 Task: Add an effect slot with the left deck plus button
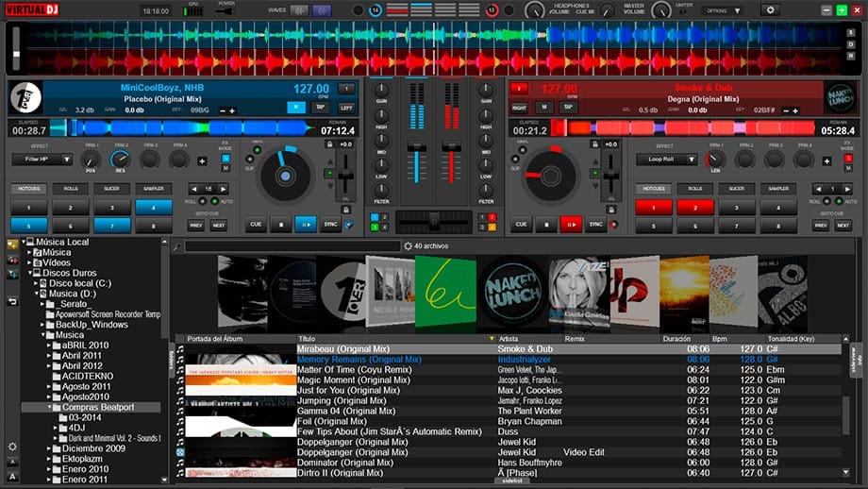click(202, 161)
